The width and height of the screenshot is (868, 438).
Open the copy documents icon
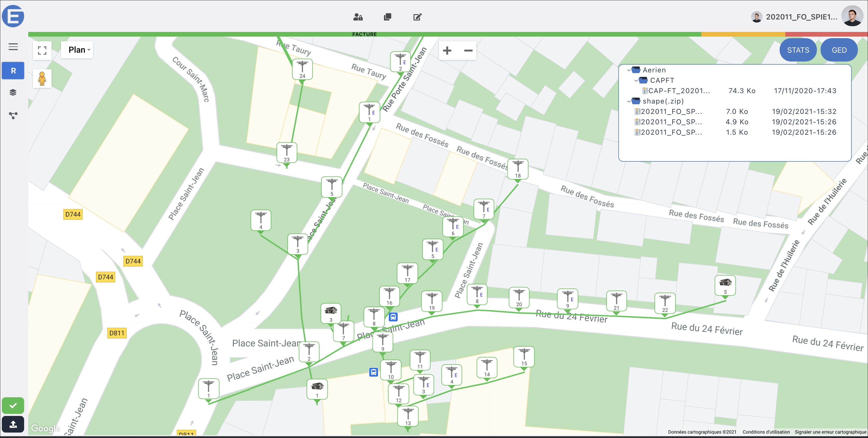click(x=388, y=17)
